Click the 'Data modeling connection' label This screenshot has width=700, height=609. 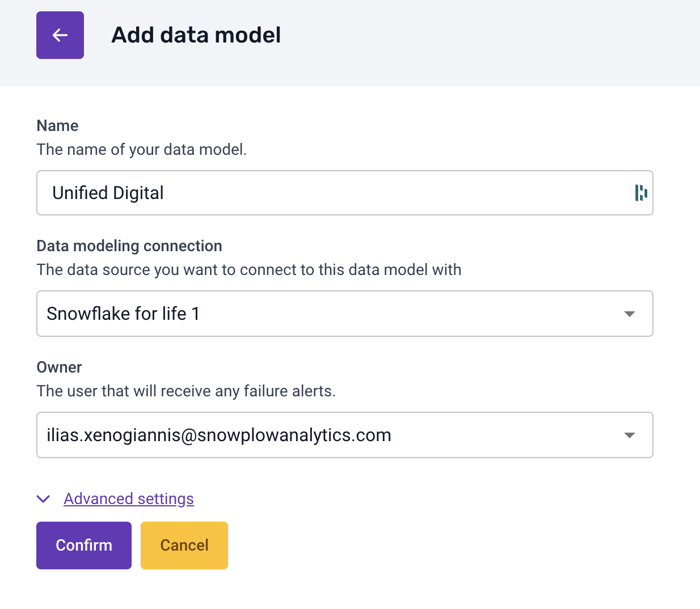point(129,246)
